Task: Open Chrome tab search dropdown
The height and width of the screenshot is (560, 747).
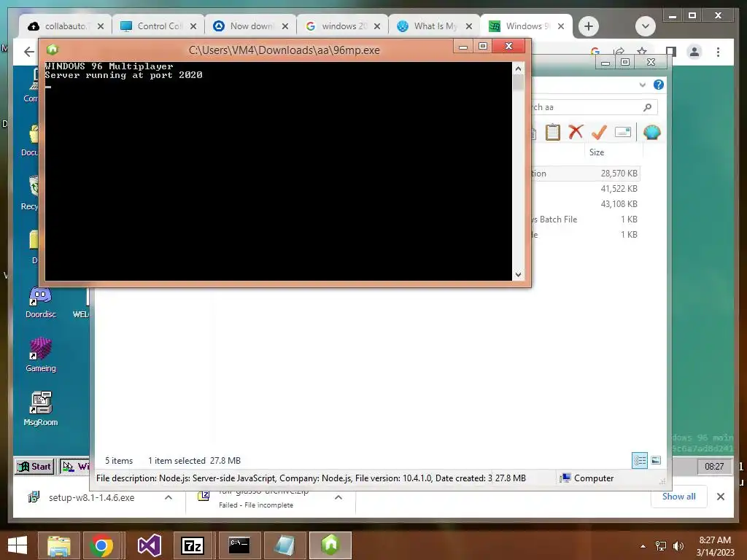Action: (646, 26)
